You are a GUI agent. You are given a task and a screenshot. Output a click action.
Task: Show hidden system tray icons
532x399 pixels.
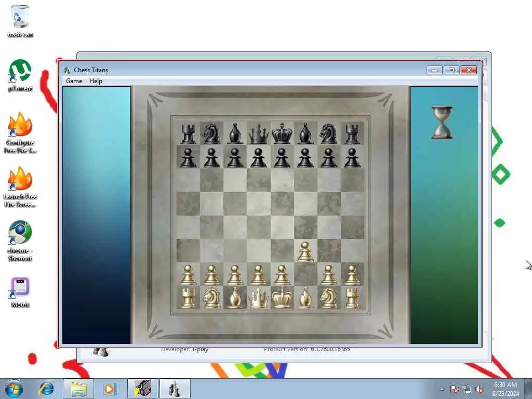pyautogui.click(x=442, y=390)
